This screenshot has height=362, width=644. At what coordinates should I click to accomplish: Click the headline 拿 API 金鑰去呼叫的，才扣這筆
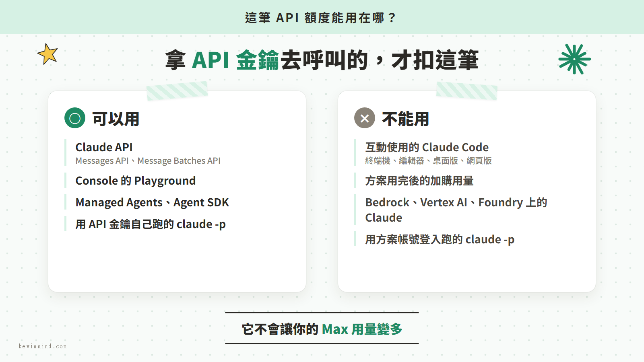click(322, 60)
